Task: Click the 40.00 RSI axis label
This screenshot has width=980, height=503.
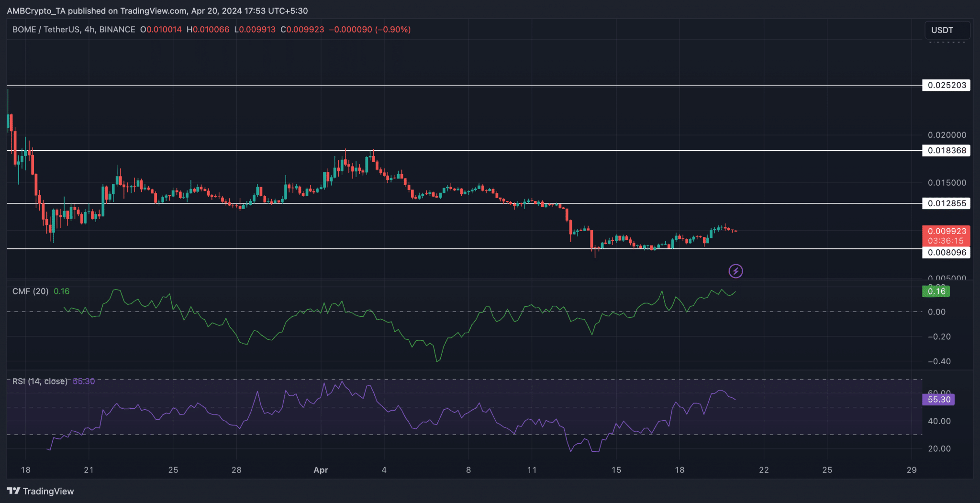Action: pos(939,421)
